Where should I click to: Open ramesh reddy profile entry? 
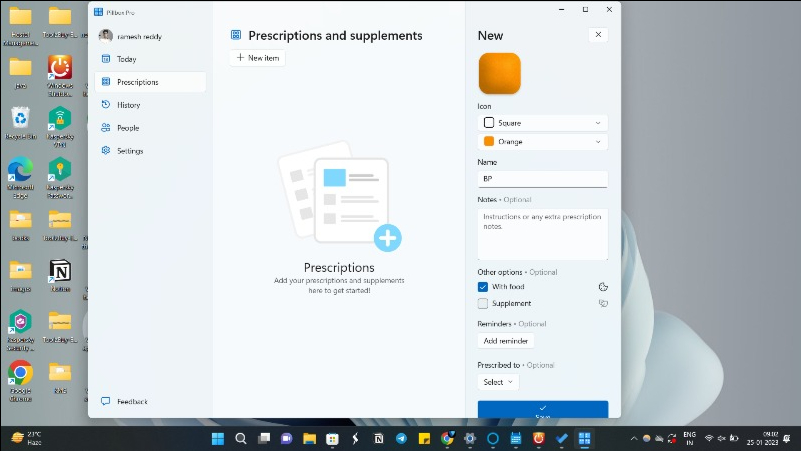point(138,36)
